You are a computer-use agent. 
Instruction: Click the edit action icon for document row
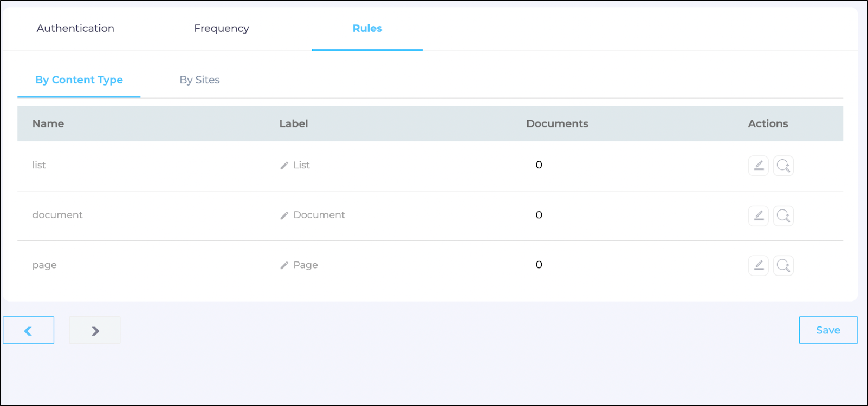pyautogui.click(x=758, y=215)
